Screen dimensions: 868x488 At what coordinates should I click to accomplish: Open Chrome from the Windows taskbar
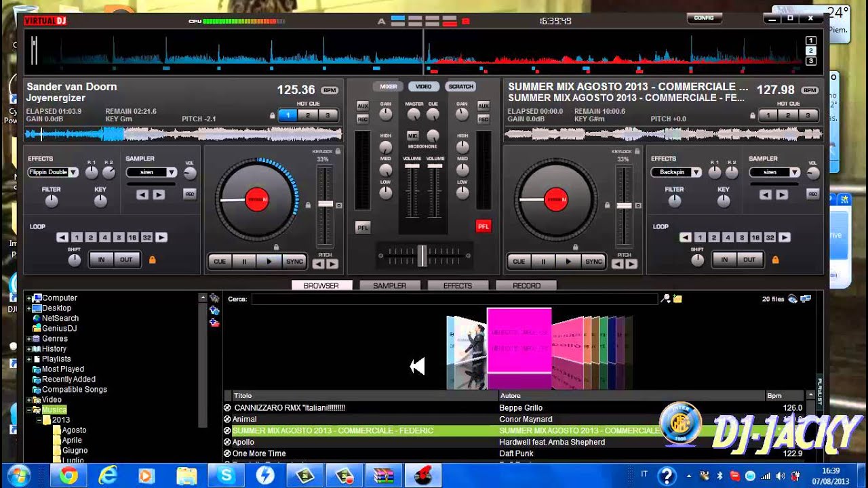pyautogui.click(x=68, y=476)
